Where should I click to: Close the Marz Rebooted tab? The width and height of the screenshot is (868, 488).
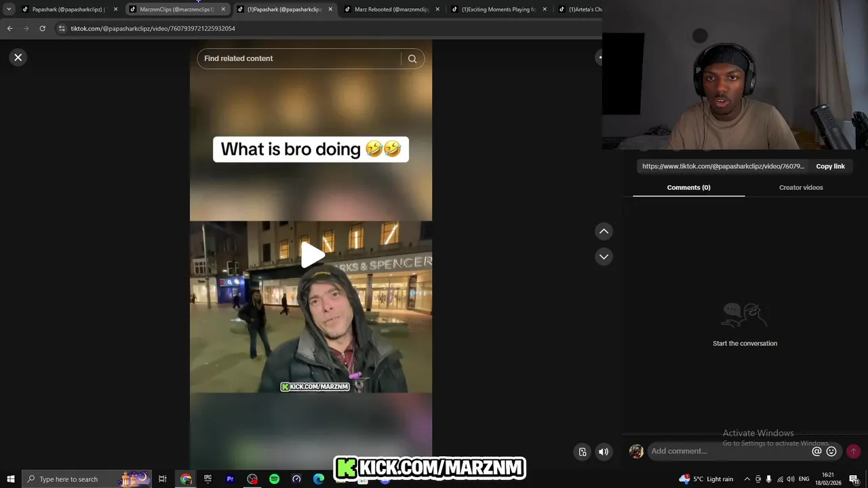tap(437, 9)
